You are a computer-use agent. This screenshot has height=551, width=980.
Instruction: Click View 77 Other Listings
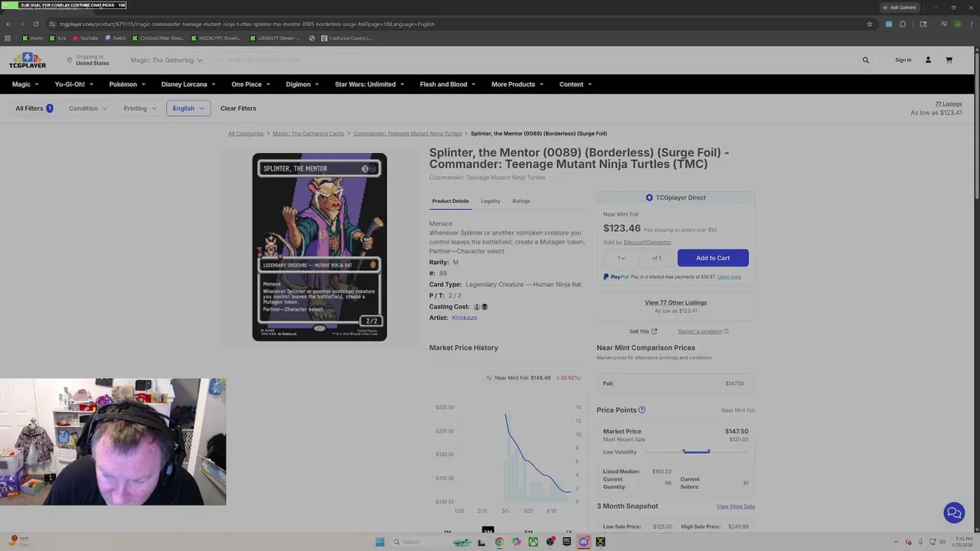pos(676,302)
